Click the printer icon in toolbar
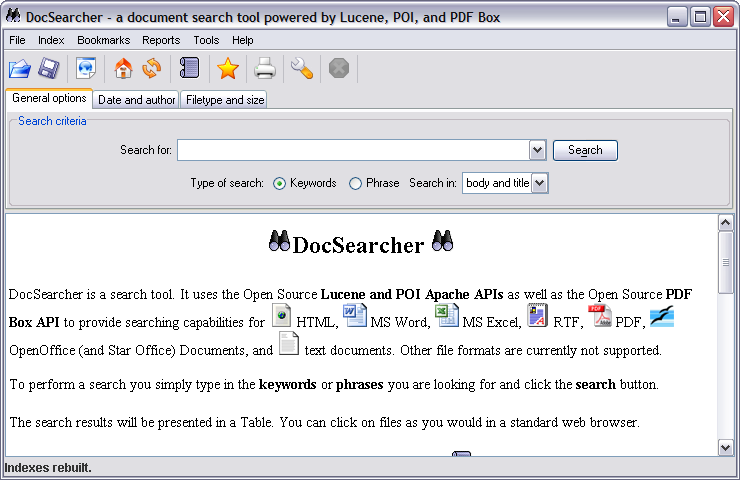The height and width of the screenshot is (480, 740). 264,69
